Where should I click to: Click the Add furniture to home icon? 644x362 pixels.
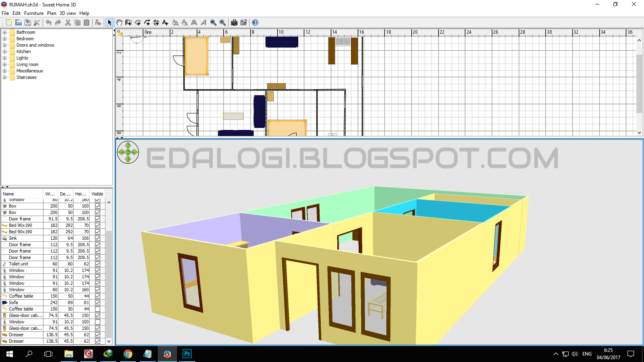(98, 23)
